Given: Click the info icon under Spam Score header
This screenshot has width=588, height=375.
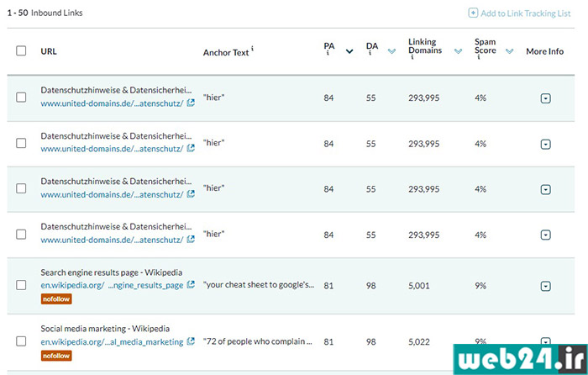Looking at the screenshot, I should [x=479, y=57].
